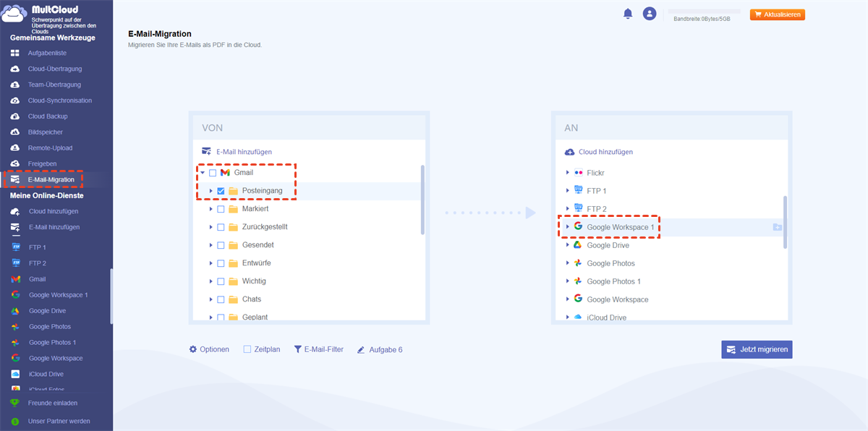
Task: Click the Bildspeicher sidebar icon
Action: pyautogui.click(x=14, y=132)
